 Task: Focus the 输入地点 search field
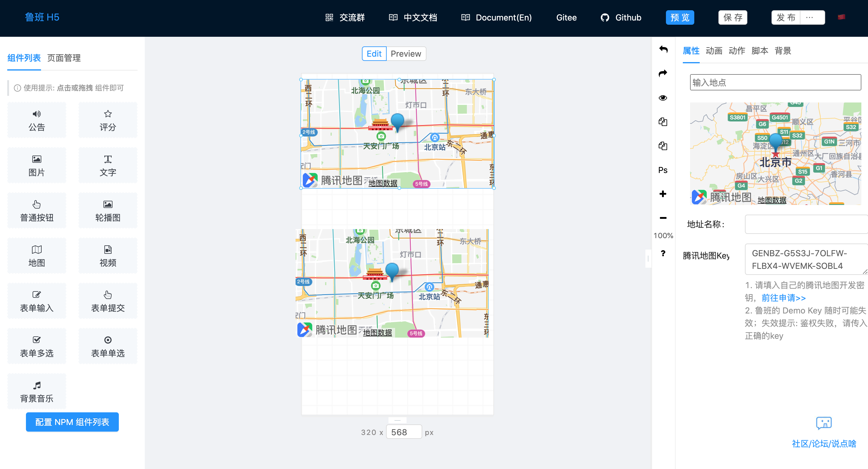click(x=775, y=83)
